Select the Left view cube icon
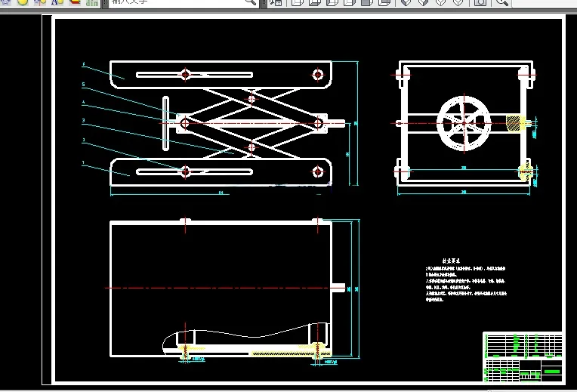 (332, 2)
